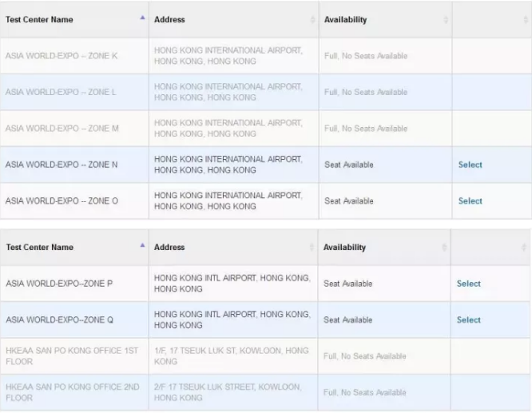Viewport: 532px width, 413px height.
Task: Click 'ASIA WORLD-EXPO -- ZONE L' cell
Action: point(74,92)
